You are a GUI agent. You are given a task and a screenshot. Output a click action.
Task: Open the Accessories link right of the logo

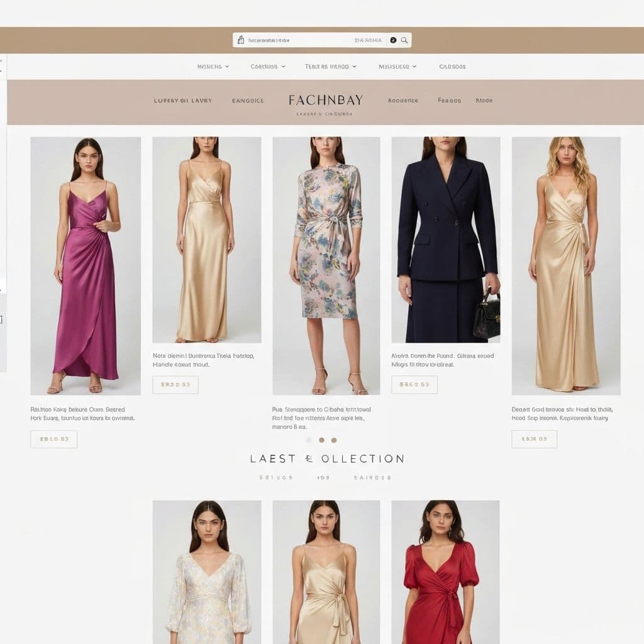(x=403, y=101)
